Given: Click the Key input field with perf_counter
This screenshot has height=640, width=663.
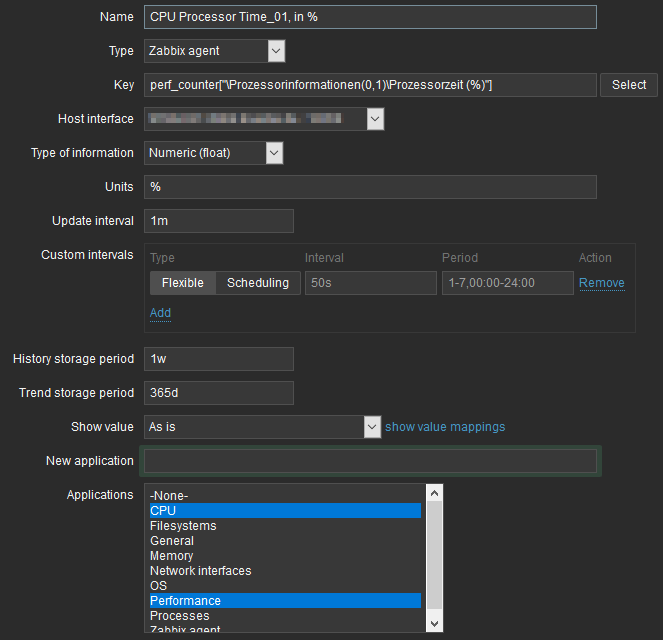Looking at the screenshot, I should [x=370, y=85].
